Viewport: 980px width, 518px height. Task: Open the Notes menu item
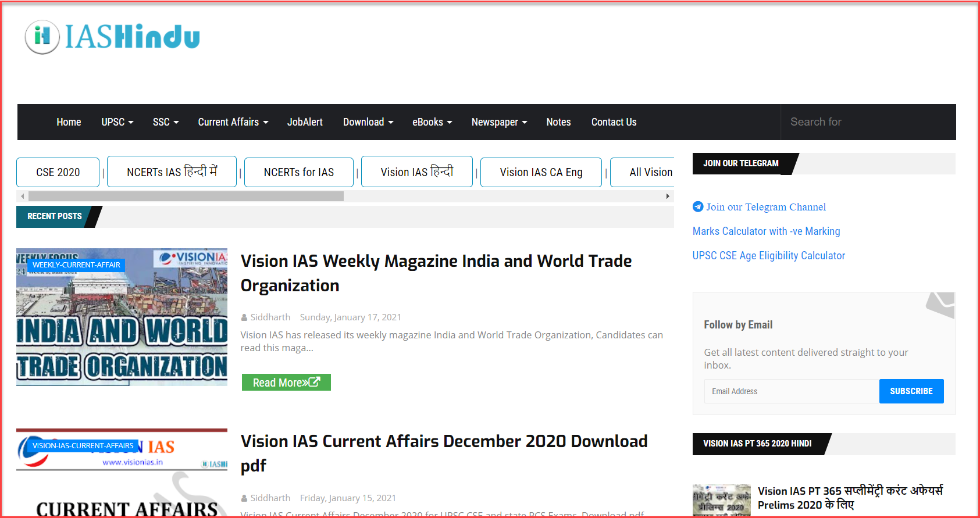pos(558,122)
